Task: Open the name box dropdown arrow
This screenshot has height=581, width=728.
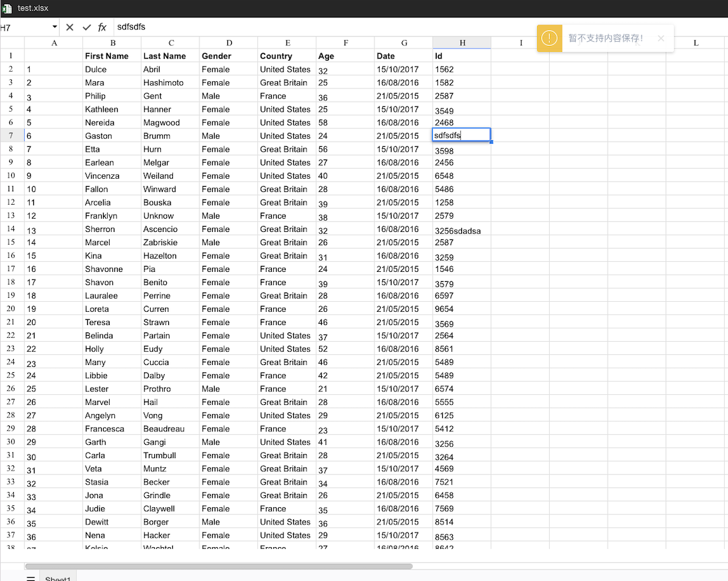Action: [55, 27]
